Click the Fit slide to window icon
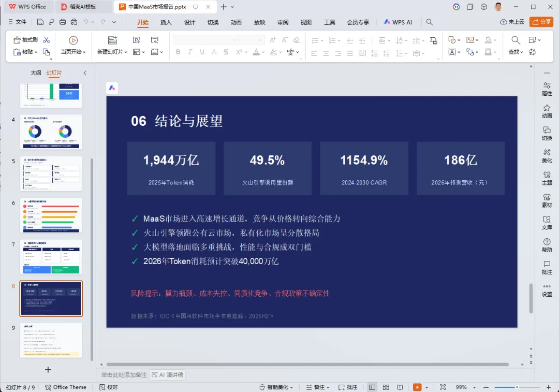This screenshot has height=392, width=559. click(443, 387)
